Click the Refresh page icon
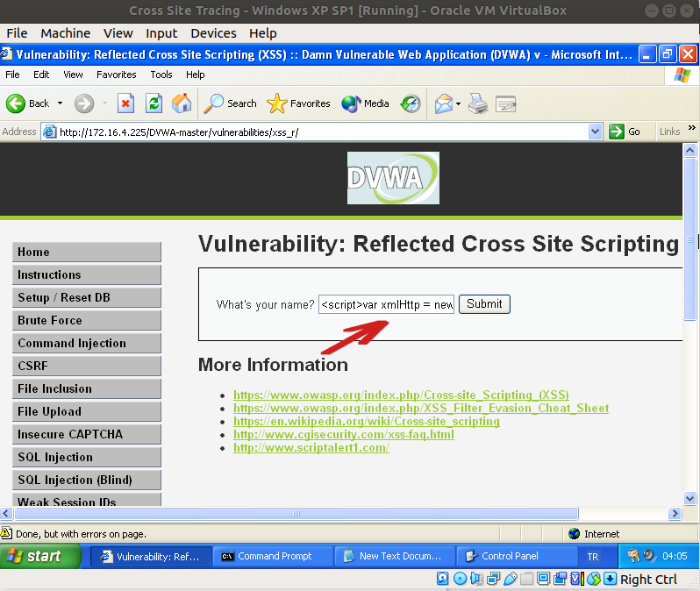The height and width of the screenshot is (591, 700). click(154, 103)
